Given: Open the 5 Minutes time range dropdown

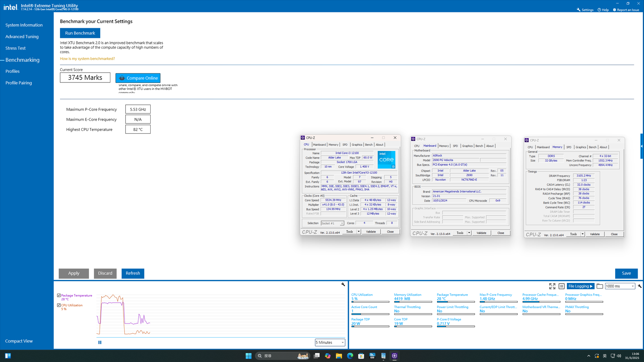Looking at the screenshot, I should click(330, 342).
